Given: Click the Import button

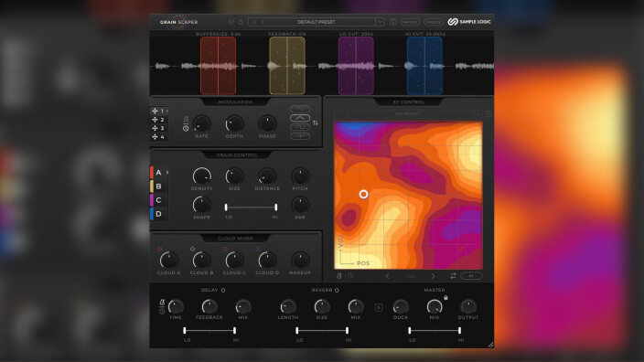Looking at the screenshot, I should [x=410, y=22].
